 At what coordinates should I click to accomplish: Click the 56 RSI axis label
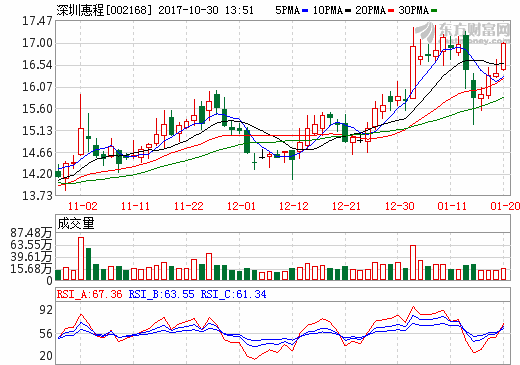pos(46,334)
